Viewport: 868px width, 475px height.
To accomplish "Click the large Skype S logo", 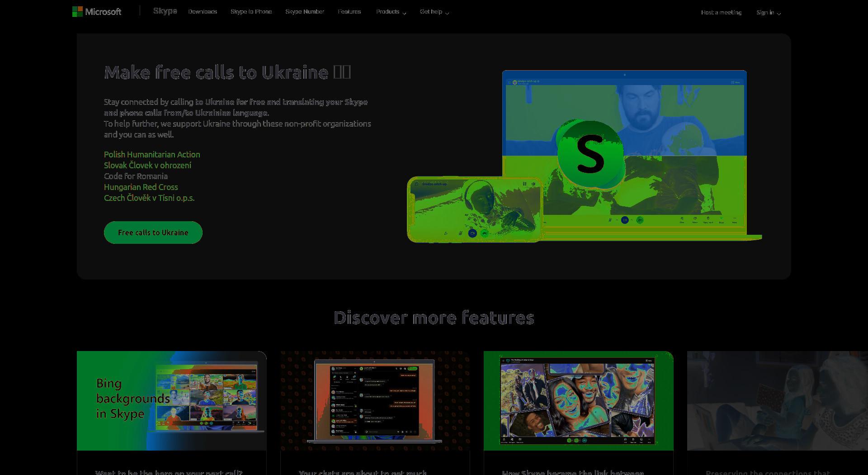I will pos(590,154).
